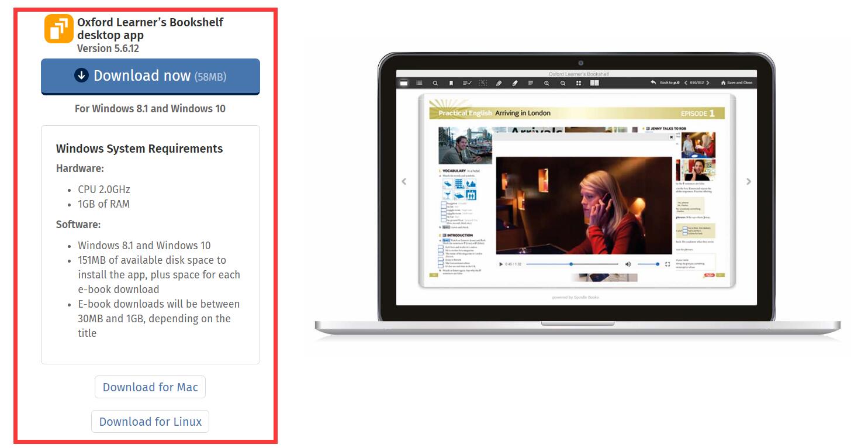Click the '151MB of available disk space' bullet

click(159, 275)
